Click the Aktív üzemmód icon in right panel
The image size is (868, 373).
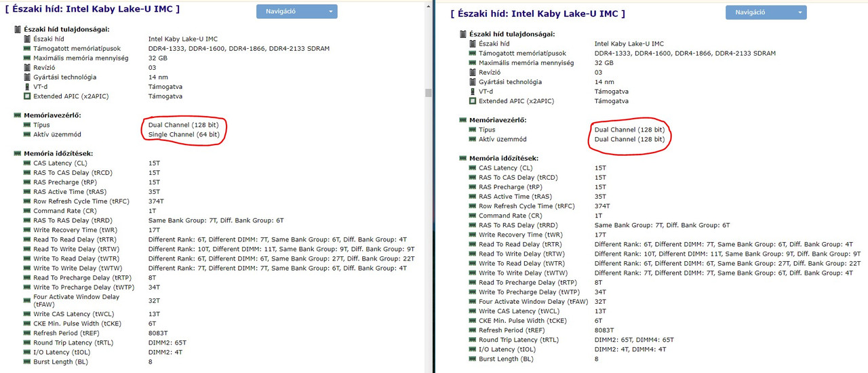tap(473, 139)
